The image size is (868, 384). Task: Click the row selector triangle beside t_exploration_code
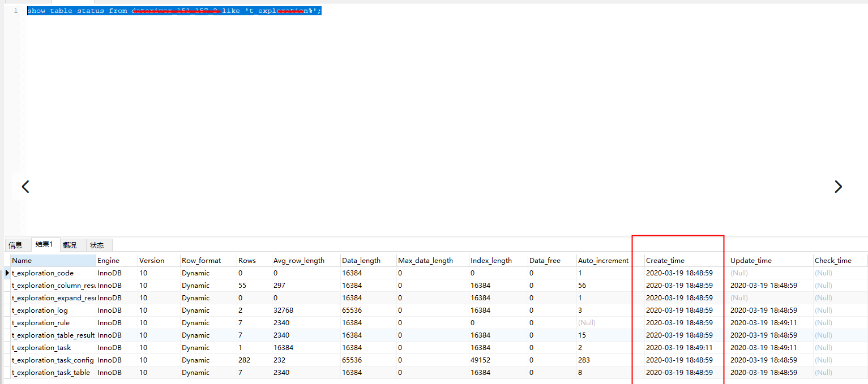(6, 273)
